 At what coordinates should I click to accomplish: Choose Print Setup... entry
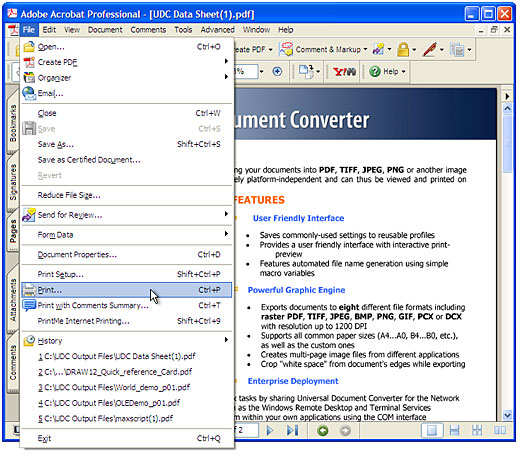pyautogui.click(x=127, y=274)
